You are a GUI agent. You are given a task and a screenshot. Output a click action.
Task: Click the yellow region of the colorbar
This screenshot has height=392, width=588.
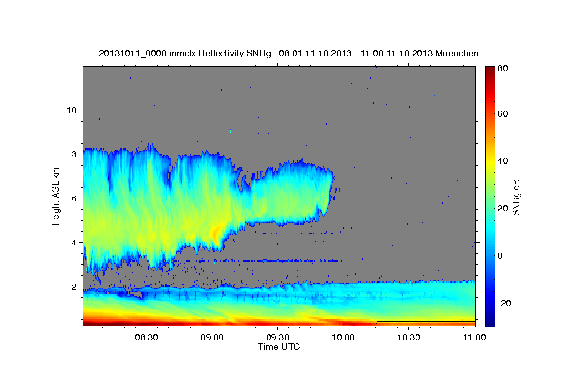tap(490, 162)
